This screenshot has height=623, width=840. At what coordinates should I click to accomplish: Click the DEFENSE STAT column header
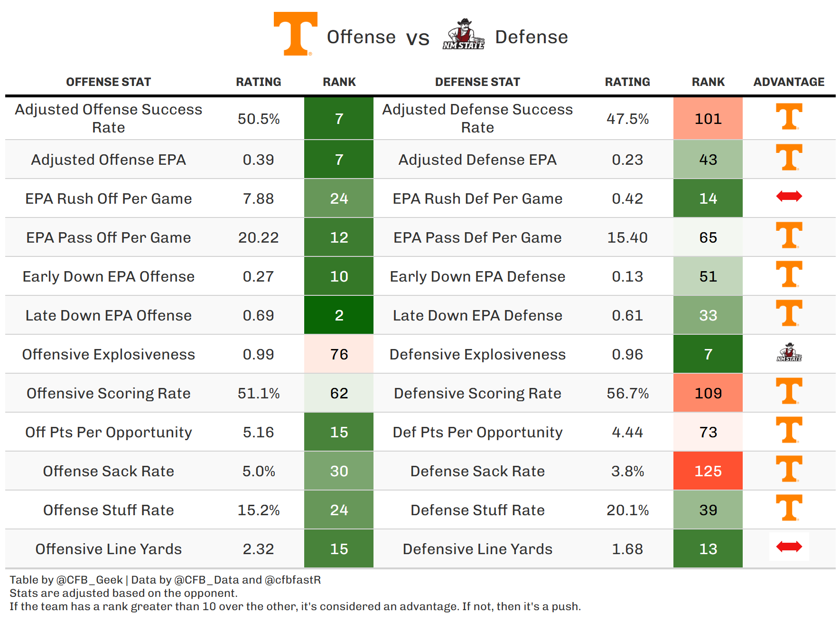(477, 82)
